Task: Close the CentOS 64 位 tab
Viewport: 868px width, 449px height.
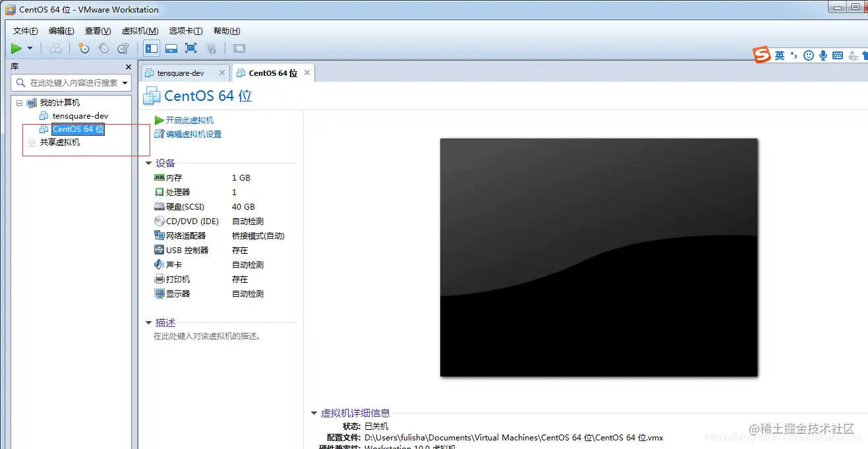Action: pyautogui.click(x=306, y=73)
